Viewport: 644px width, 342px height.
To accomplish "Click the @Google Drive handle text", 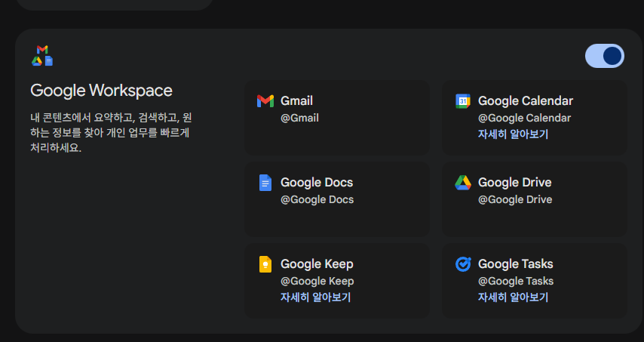I will click(x=515, y=199).
